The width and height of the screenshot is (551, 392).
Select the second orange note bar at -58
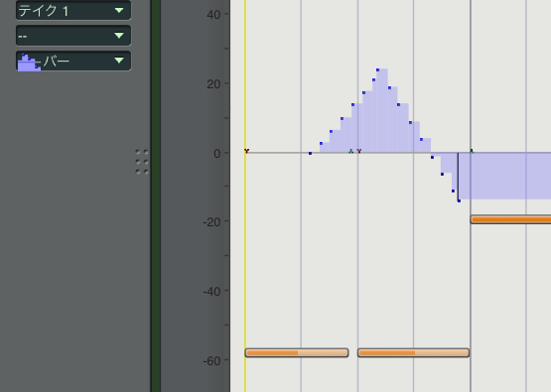[413, 352]
